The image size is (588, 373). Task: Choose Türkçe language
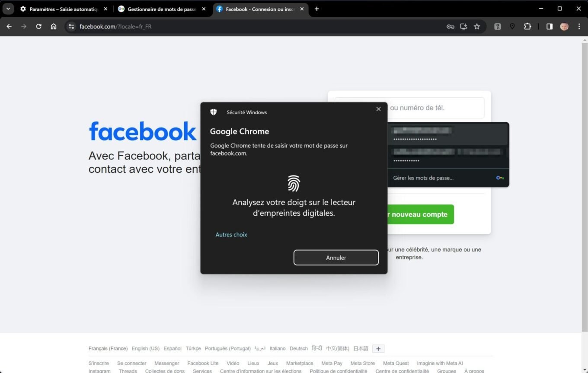coord(193,348)
